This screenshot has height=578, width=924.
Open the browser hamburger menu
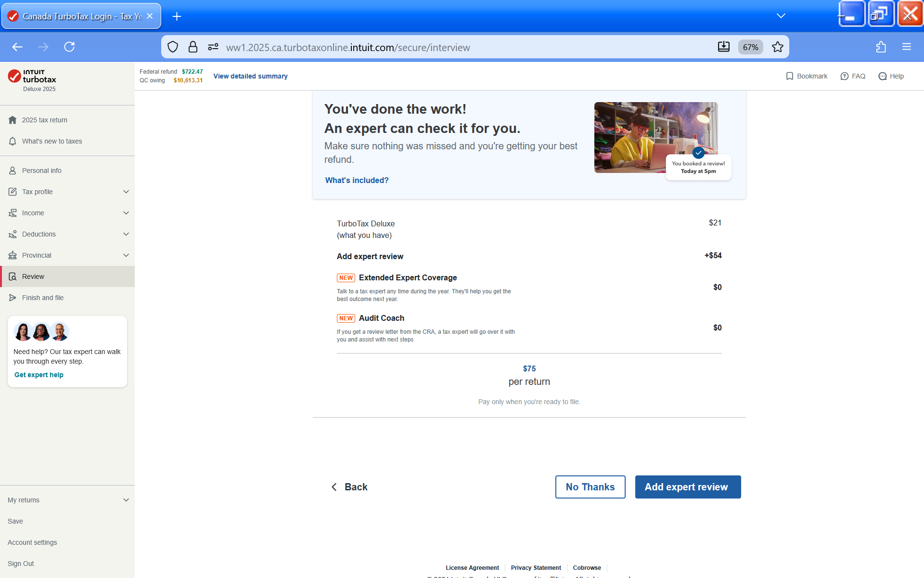click(x=906, y=47)
